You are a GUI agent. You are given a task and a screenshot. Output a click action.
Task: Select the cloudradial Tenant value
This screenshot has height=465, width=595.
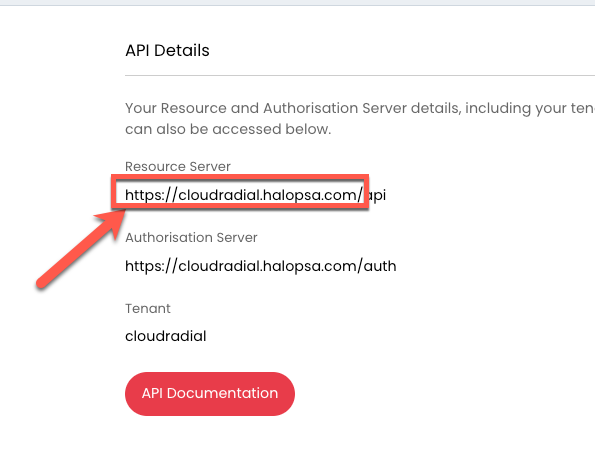click(x=166, y=336)
